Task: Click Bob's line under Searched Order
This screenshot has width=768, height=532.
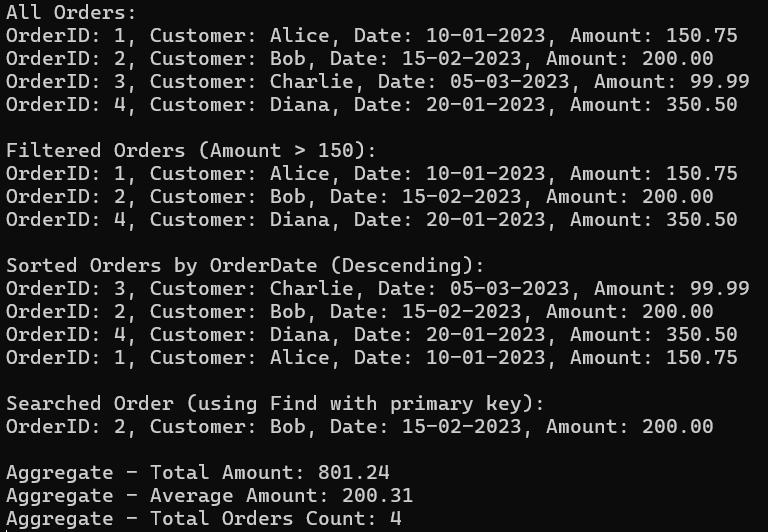Action: click(x=360, y=427)
